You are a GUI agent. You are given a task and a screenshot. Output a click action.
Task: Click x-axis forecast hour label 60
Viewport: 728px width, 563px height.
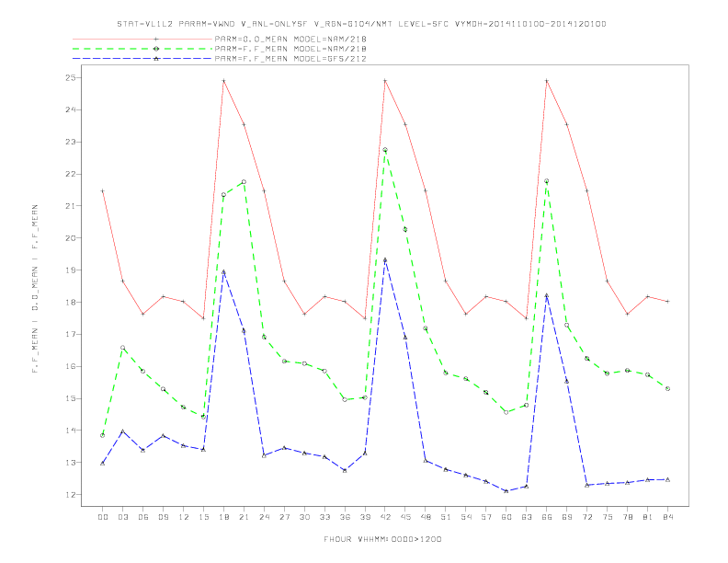click(506, 517)
